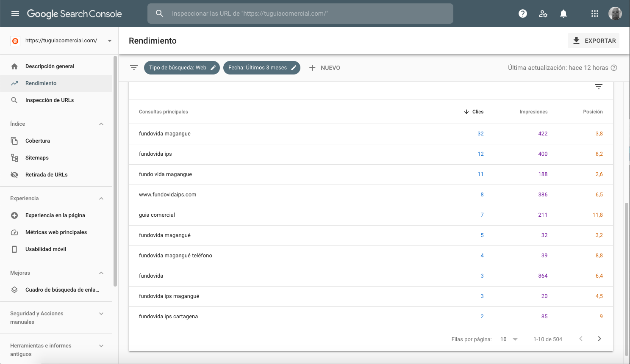Screen dimensions: 630x364
Task: Click the sort arrow beside Clics
Action: pos(466,112)
